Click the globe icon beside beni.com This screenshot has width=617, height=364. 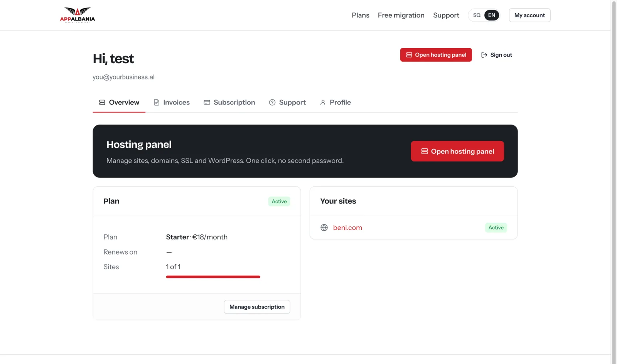[x=324, y=228]
